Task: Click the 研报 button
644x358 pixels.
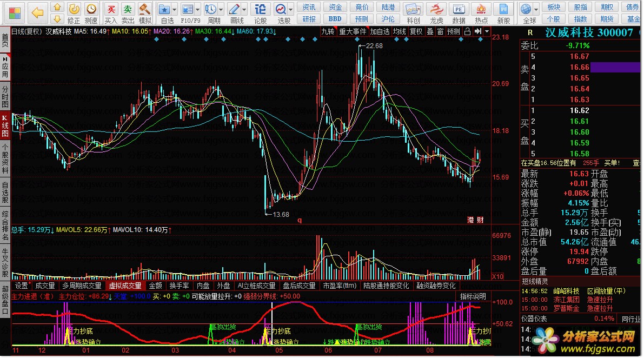Action: point(309,19)
